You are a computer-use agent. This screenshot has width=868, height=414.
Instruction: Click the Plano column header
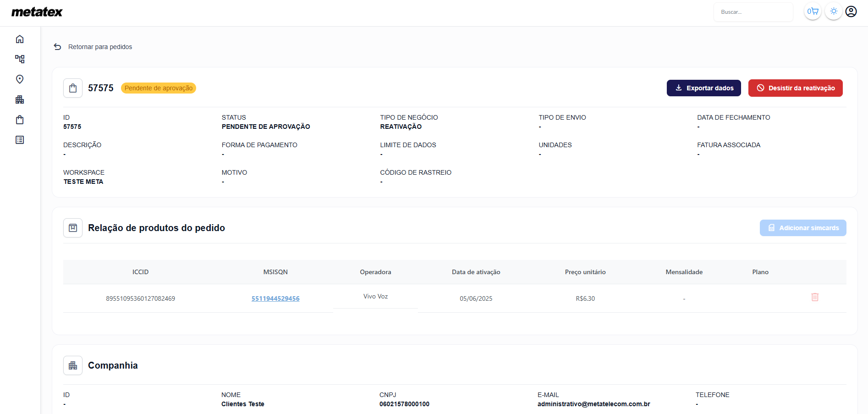coord(760,272)
